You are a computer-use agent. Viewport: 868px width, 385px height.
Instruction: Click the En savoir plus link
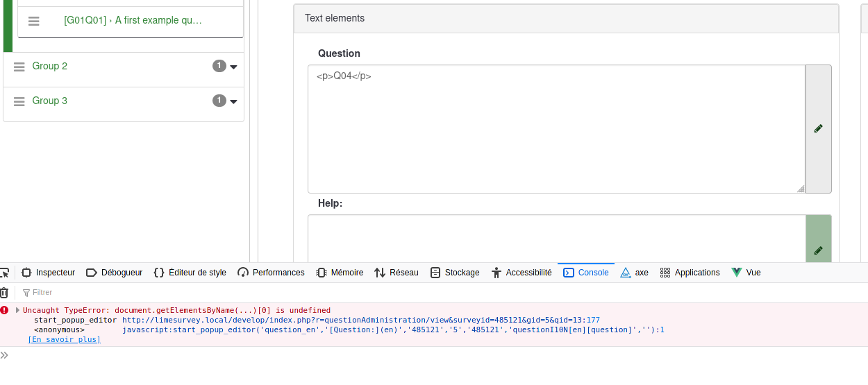[x=64, y=339]
